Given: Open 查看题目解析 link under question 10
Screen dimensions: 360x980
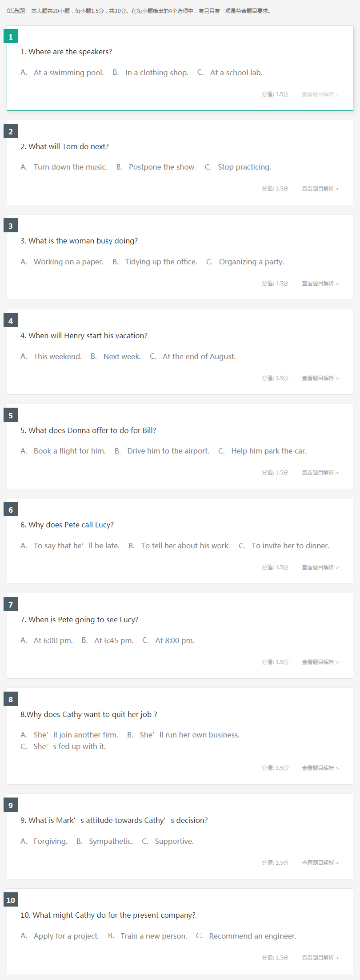Looking at the screenshot, I should click(x=320, y=958).
